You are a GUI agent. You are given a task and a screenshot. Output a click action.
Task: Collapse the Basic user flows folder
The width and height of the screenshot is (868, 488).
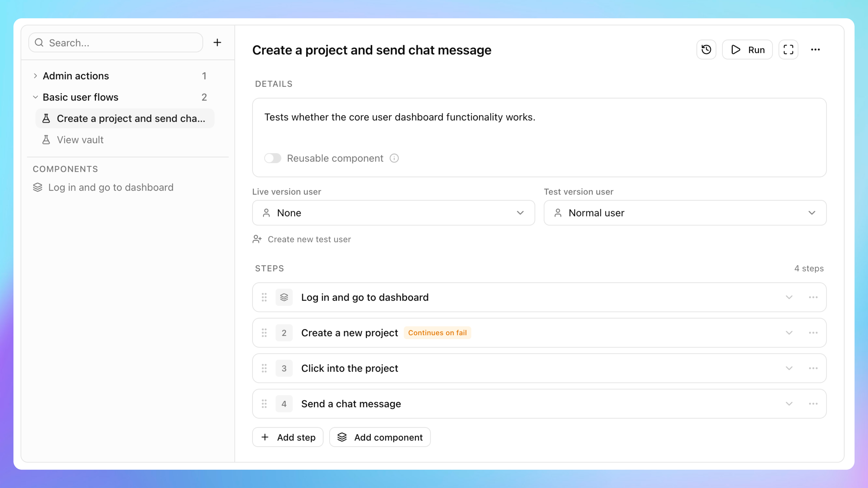[x=35, y=97]
